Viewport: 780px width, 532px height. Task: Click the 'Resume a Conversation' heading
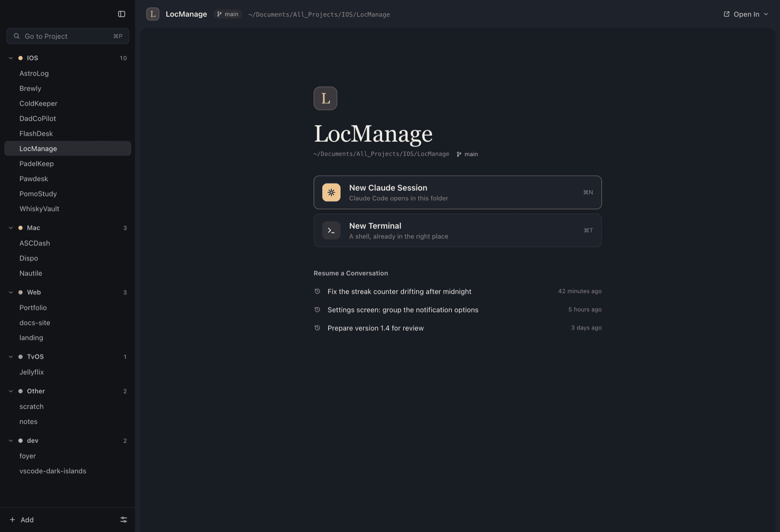pos(351,273)
